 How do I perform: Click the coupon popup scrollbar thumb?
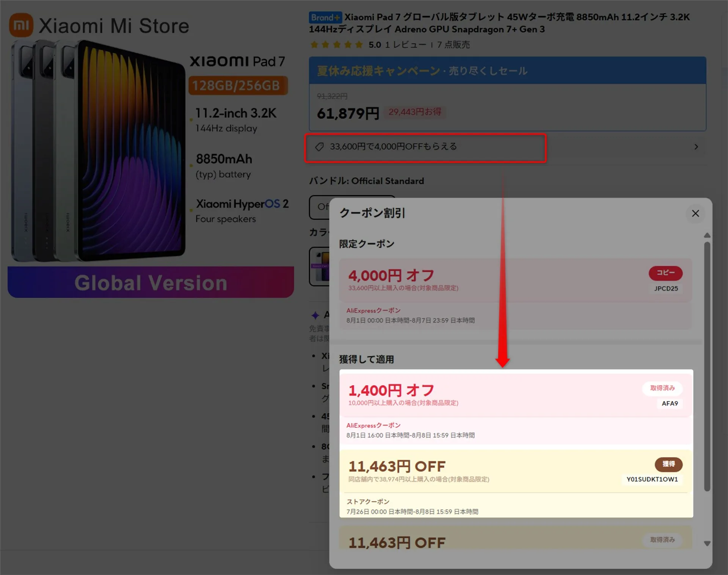tap(707, 366)
